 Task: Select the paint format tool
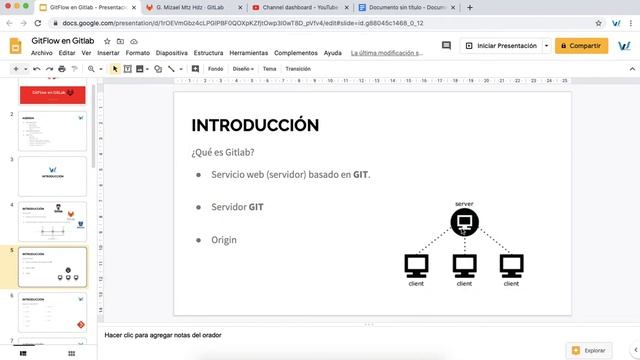[74, 69]
